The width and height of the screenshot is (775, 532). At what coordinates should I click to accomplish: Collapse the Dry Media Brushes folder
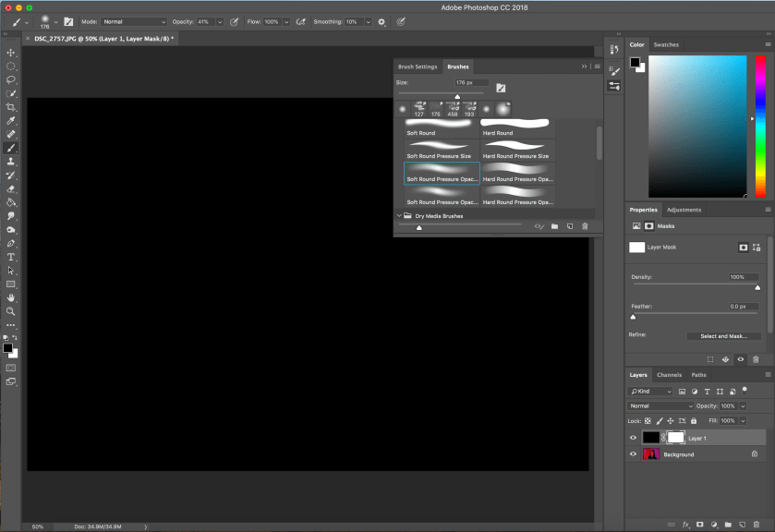coord(399,216)
